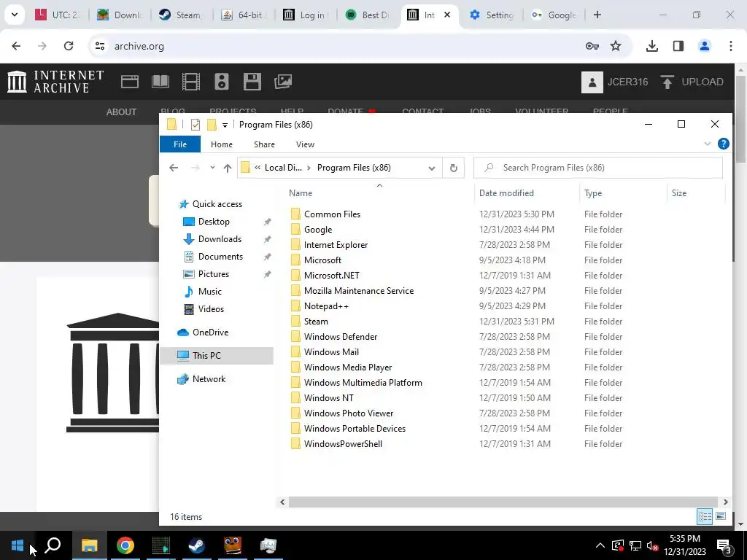Open the Home ribbon tab
747x560 pixels.
[222, 144]
